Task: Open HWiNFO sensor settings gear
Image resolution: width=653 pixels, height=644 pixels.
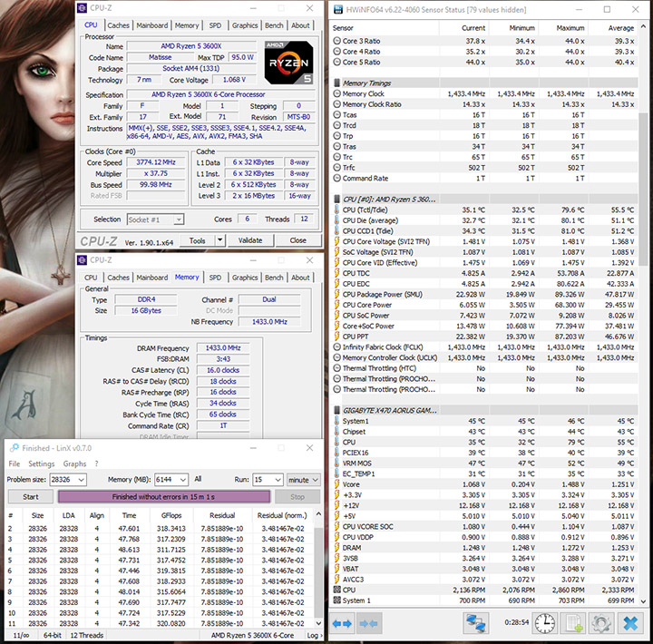Action: (600, 623)
